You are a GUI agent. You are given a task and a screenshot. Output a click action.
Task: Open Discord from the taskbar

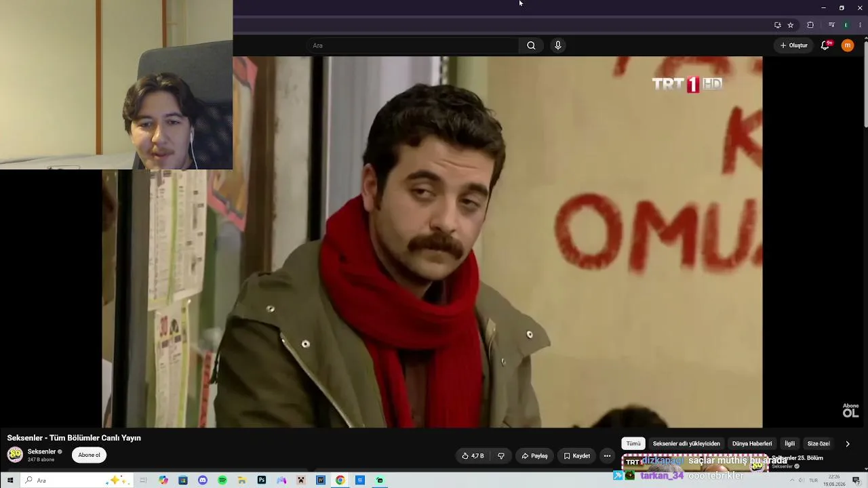pyautogui.click(x=203, y=481)
